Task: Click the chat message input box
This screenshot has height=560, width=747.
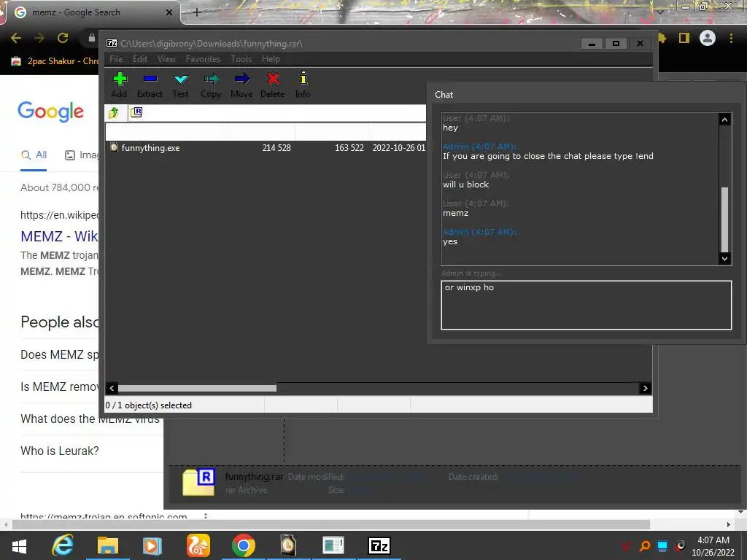Action: coord(586,306)
